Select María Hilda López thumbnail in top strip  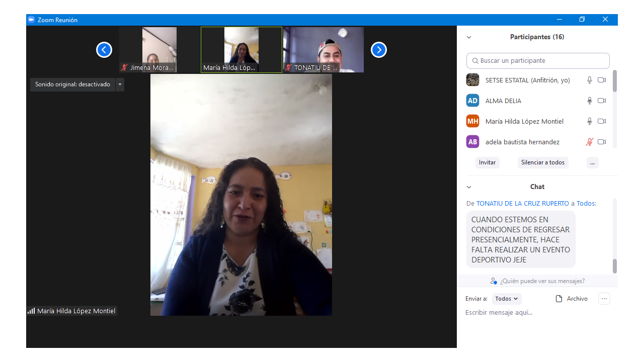(242, 50)
